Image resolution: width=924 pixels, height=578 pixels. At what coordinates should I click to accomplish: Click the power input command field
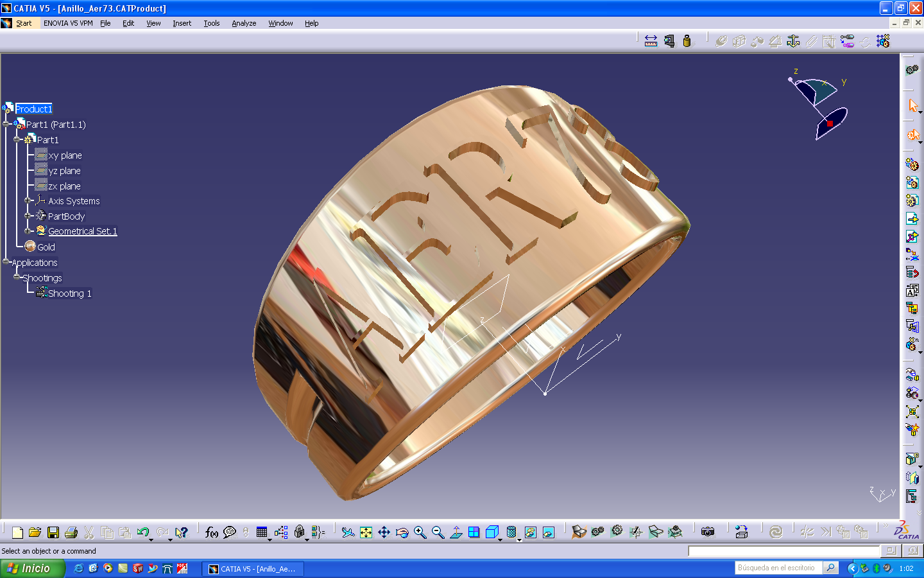pyautogui.click(x=783, y=551)
